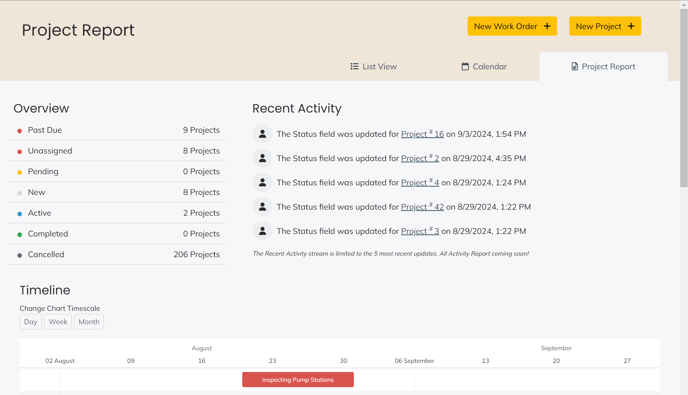The height and width of the screenshot is (395, 688).
Task: Click the dark dot beside Cancelled
Action: tap(19, 255)
